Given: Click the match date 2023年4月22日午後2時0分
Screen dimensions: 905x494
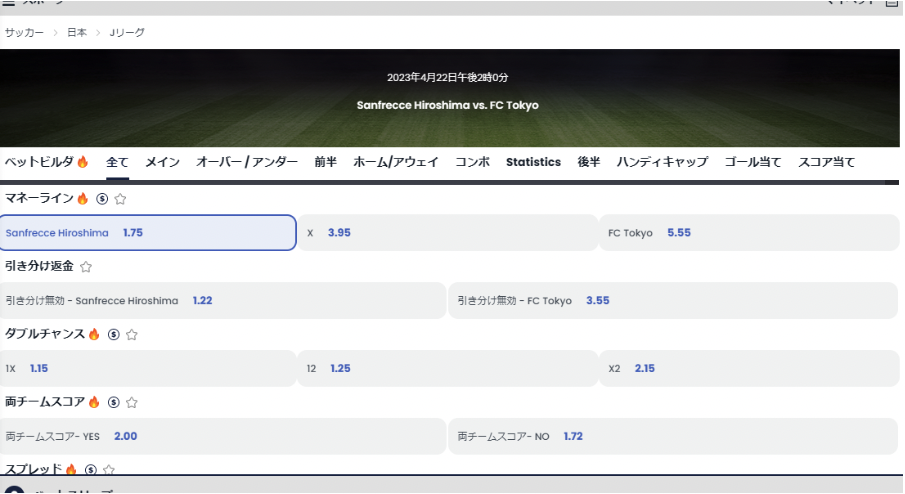Looking at the screenshot, I should pyautogui.click(x=447, y=77).
